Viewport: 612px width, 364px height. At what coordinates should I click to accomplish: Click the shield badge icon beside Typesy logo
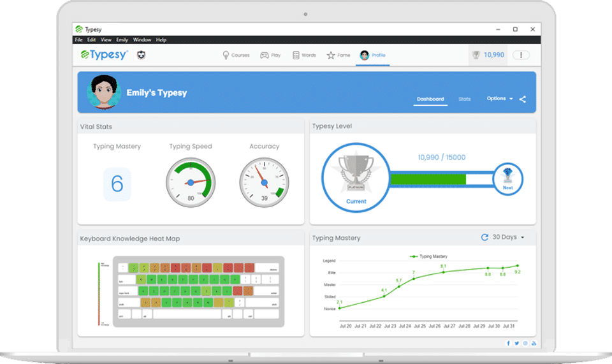click(142, 55)
